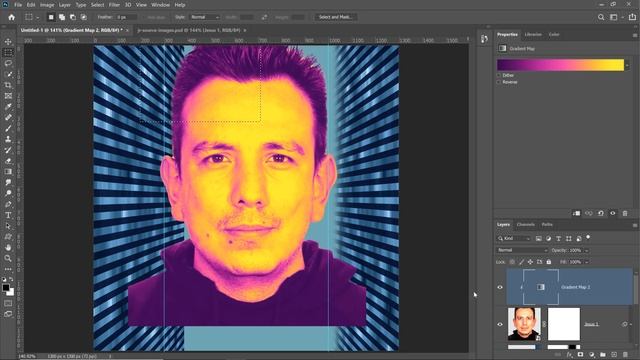This screenshot has width=640, height=360.
Task: Select the Move tool
Action: point(8,42)
